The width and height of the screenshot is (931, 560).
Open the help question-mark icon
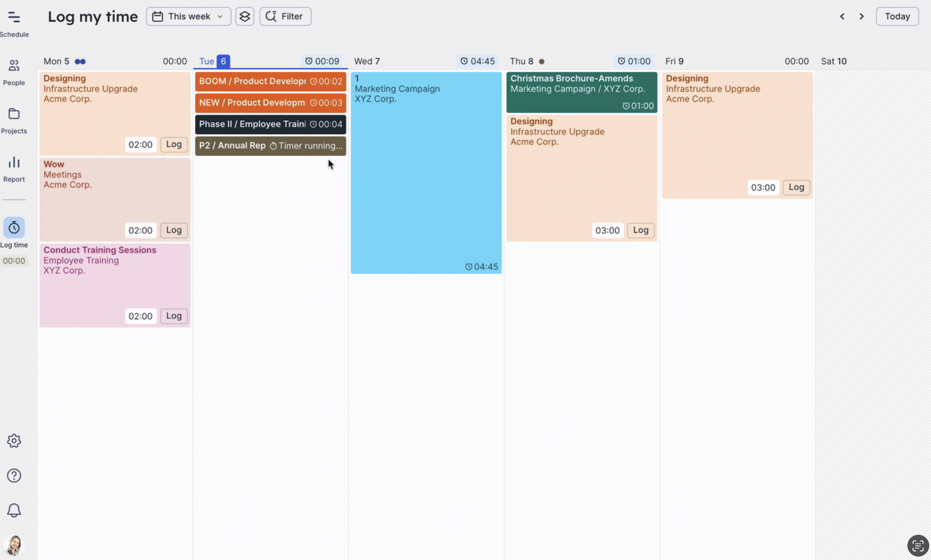pos(14,475)
